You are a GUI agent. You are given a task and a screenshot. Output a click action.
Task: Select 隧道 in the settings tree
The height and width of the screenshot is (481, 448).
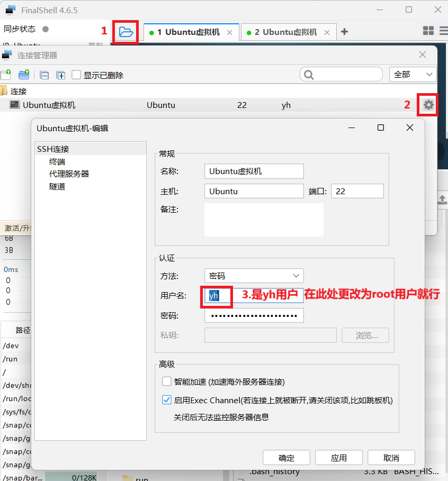tap(57, 186)
